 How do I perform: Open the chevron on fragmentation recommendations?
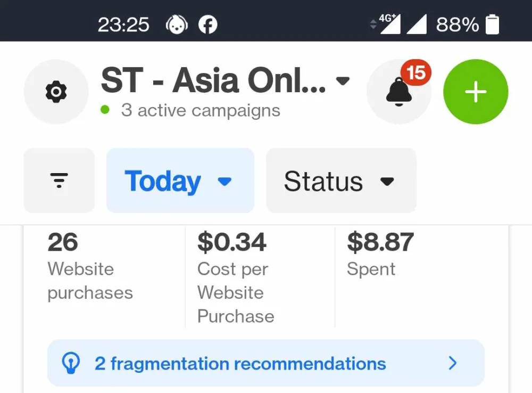coord(453,363)
